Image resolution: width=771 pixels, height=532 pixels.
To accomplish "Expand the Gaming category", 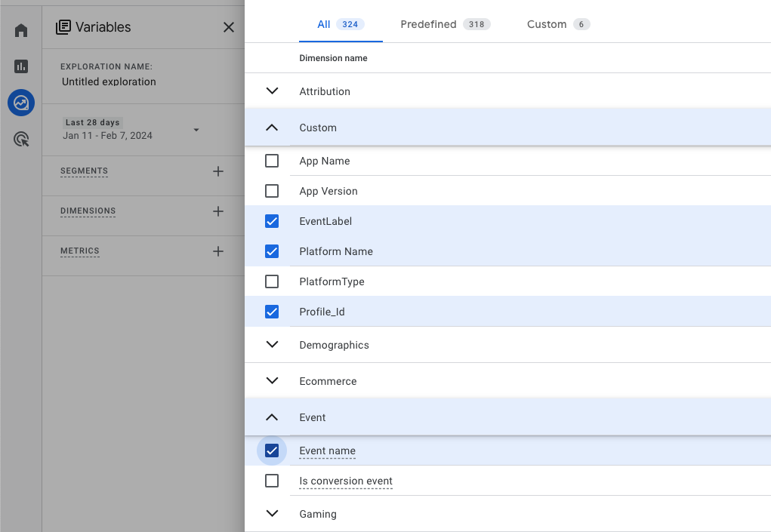I will (272, 513).
